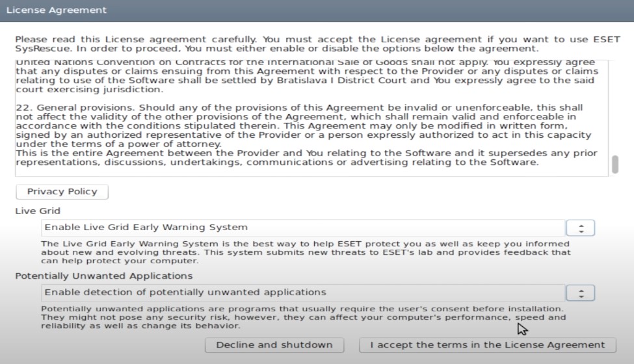Viewport: 634px width, 364px height.
Task: Click the 'Enable Live Grid Early Warning System' field
Action: tap(303, 228)
